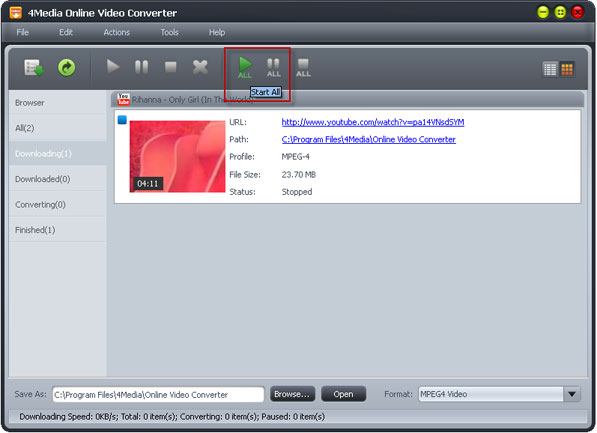This screenshot has width=597, height=433.
Task: Select the Finished(1) sidebar tab
Action: tap(57, 230)
